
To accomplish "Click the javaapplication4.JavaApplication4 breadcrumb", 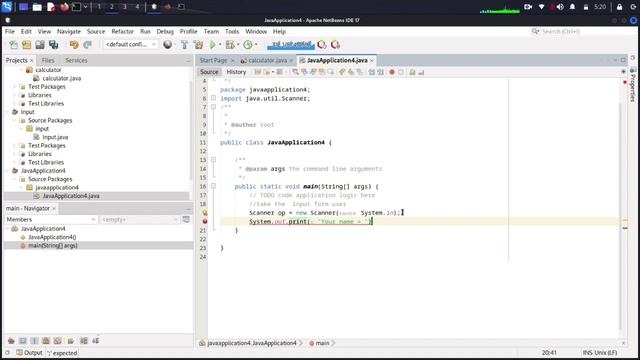I will [252, 343].
